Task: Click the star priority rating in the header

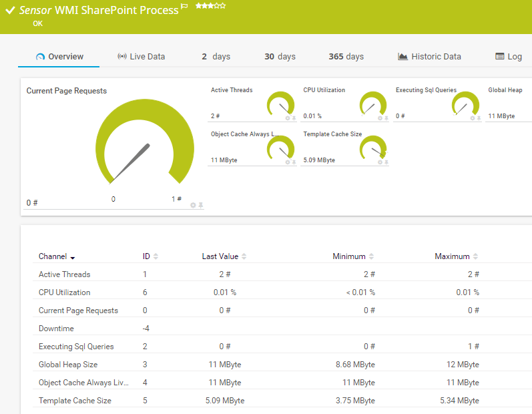Action: [x=210, y=6]
